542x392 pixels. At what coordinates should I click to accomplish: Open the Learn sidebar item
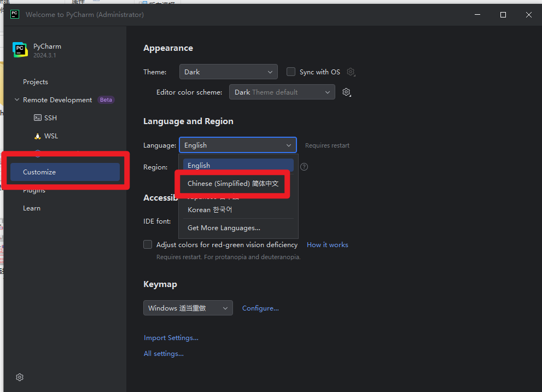coord(32,208)
